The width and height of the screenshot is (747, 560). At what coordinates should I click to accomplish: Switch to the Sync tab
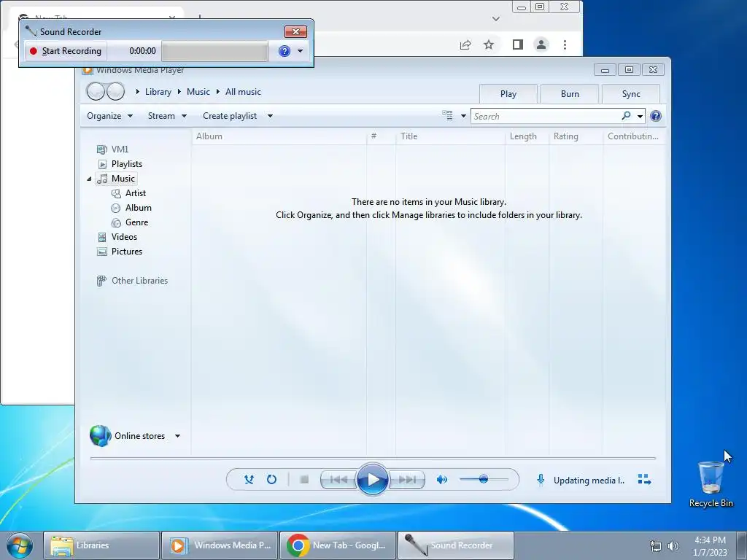(x=631, y=94)
